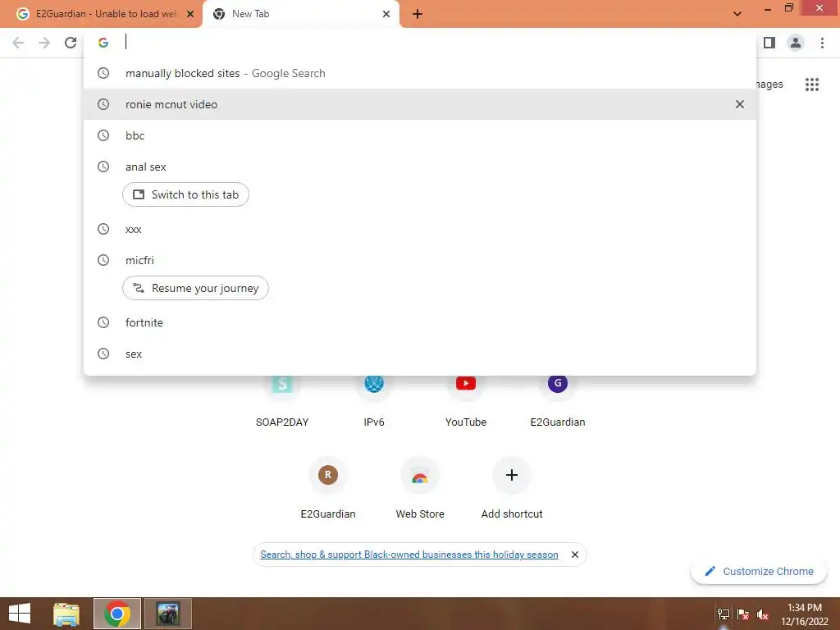Open File Explorer from the taskbar
This screenshot has height=630, width=840.
pos(66,614)
